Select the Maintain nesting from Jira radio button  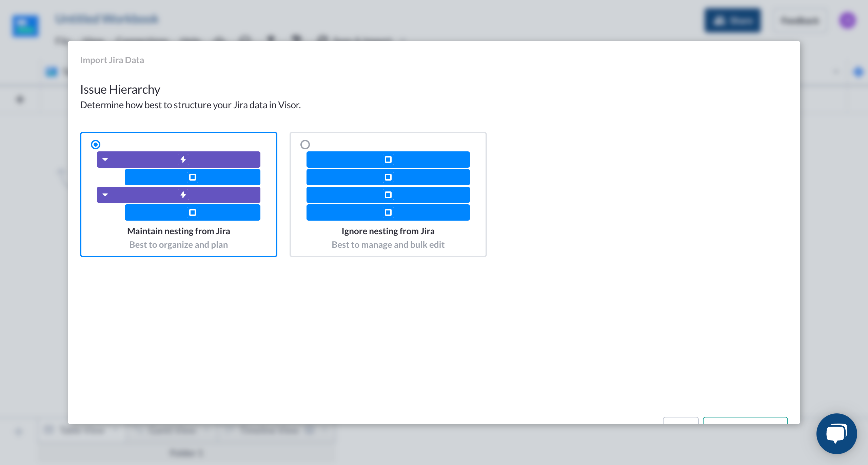click(x=96, y=145)
